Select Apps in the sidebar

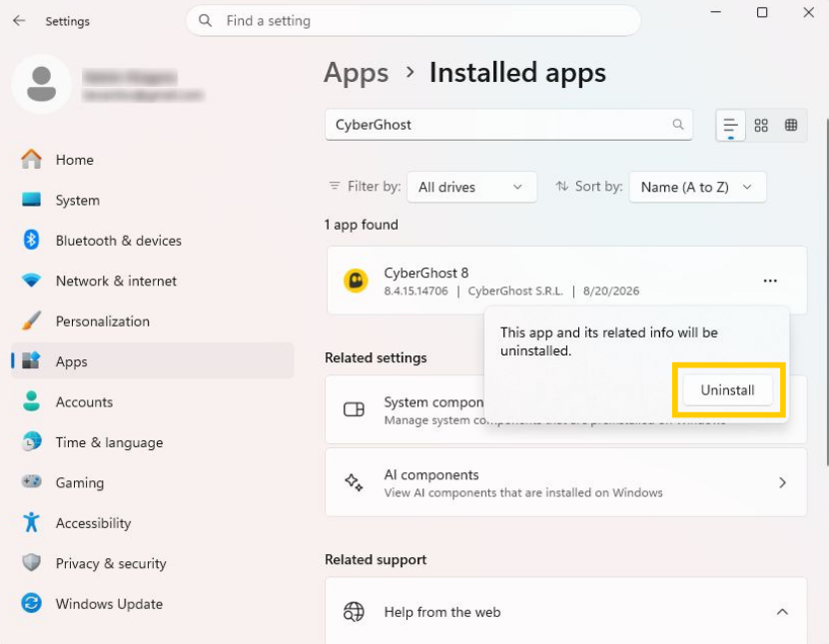point(152,361)
